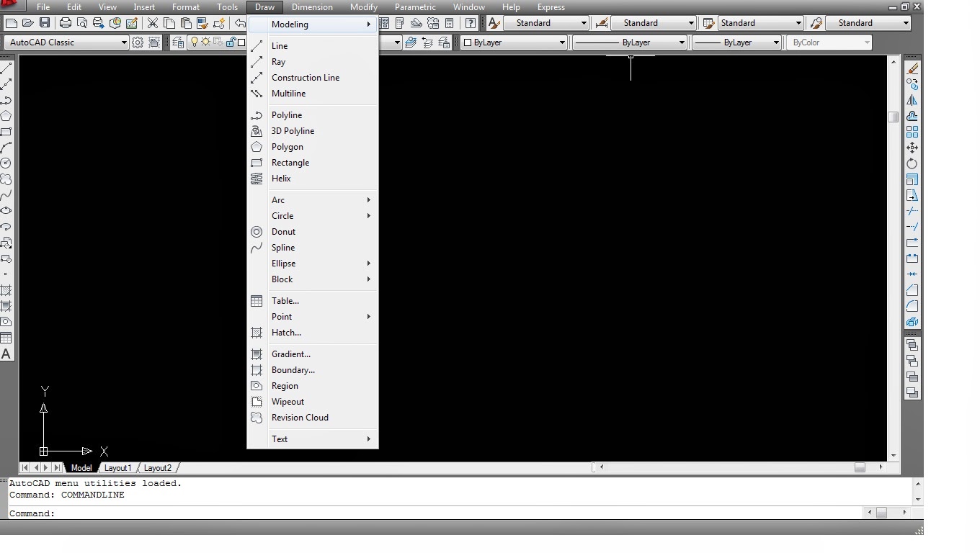Toggle layer on/off light bulb icon
Image resolution: width=980 pixels, height=553 pixels.
(194, 42)
